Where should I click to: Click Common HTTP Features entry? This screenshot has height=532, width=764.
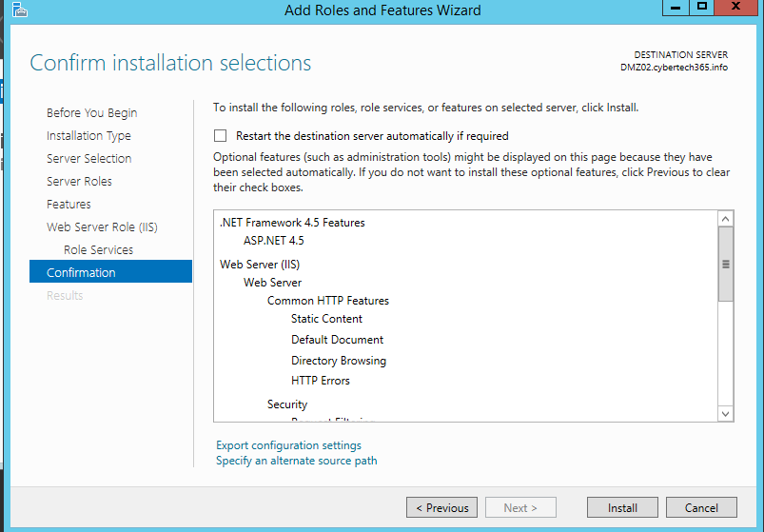328,301
